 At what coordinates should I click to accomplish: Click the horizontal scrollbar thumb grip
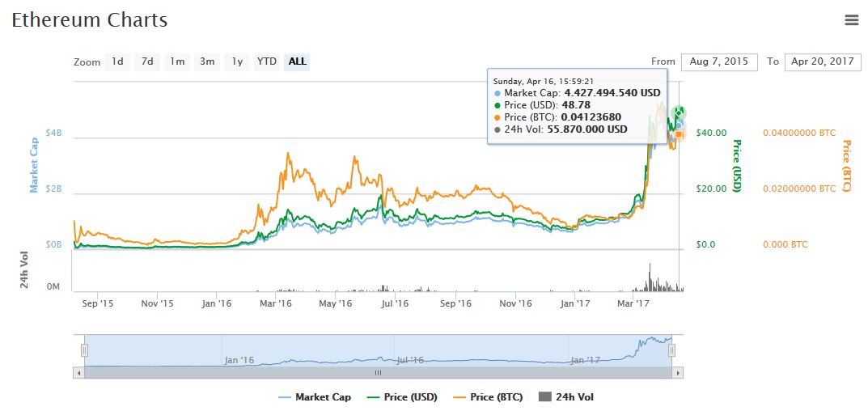(x=378, y=373)
